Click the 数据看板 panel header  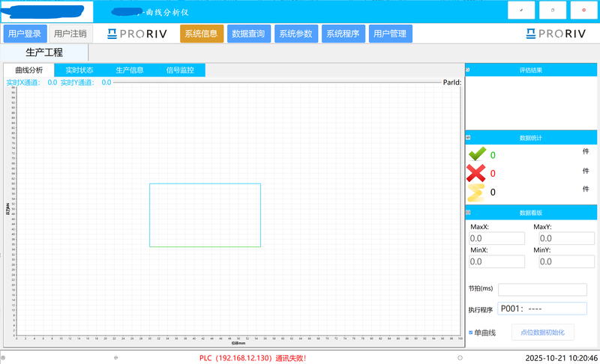[x=531, y=213]
